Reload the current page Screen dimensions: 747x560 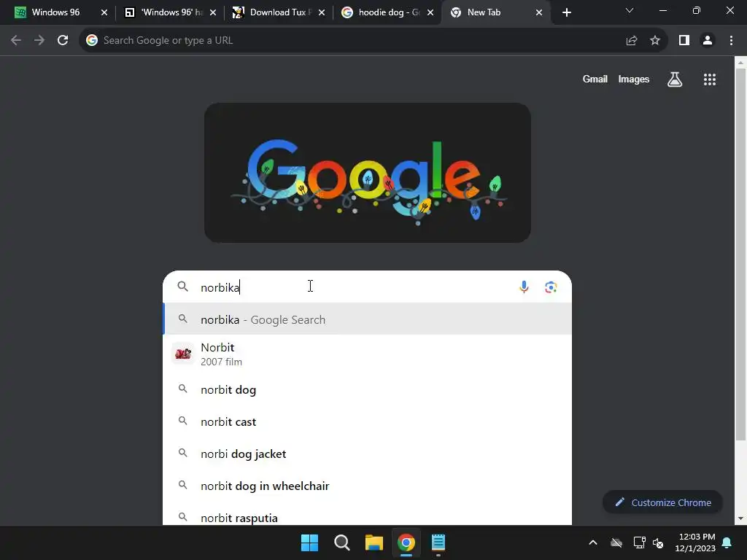click(63, 41)
